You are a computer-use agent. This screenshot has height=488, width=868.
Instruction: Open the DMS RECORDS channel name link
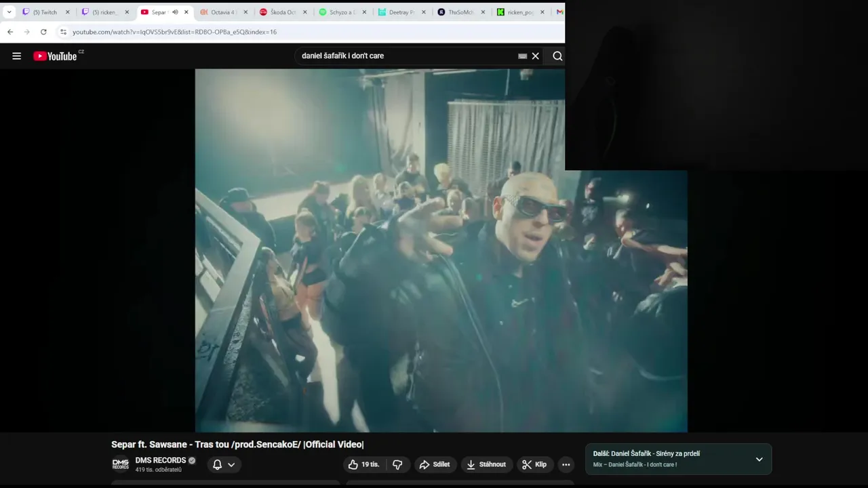click(161, 460)
